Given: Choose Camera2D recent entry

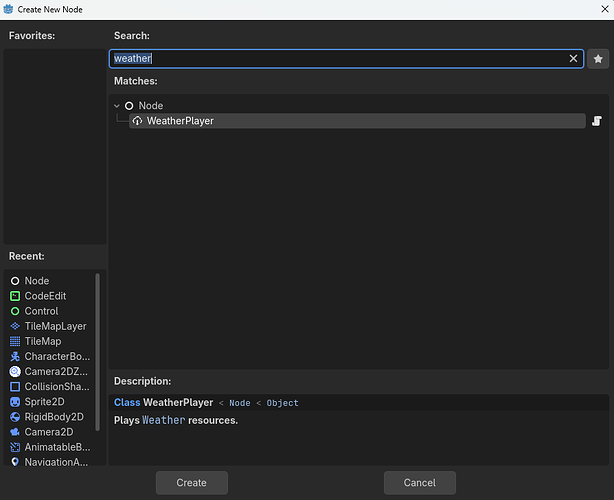Looking at the screenshot, I should coord(49,432).
